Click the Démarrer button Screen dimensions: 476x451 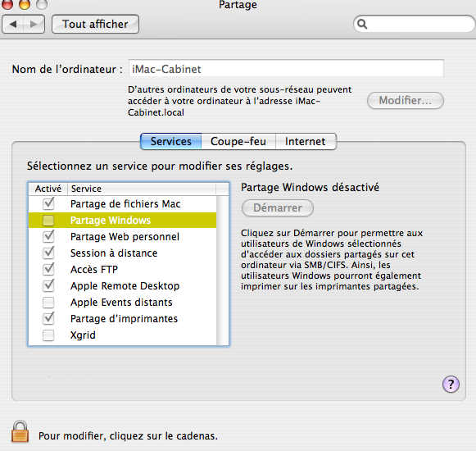pos(278,208)
